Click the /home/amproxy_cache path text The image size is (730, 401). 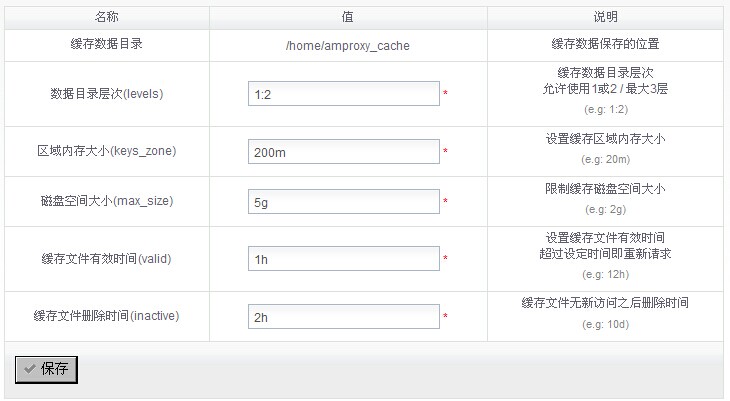(348, 46)
